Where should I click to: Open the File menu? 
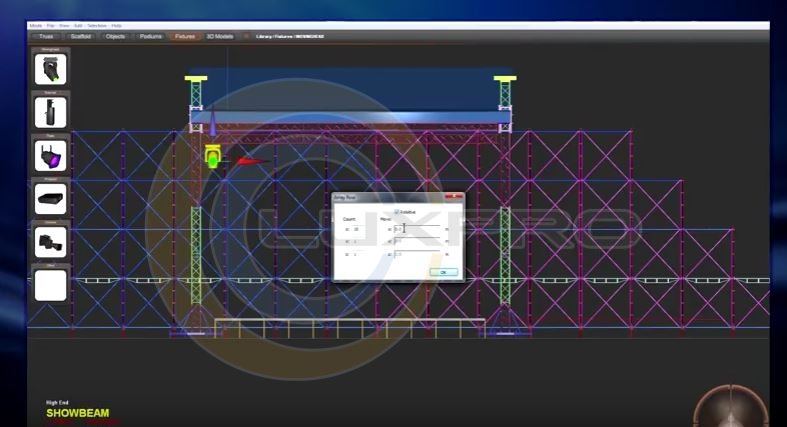point(50,25)
